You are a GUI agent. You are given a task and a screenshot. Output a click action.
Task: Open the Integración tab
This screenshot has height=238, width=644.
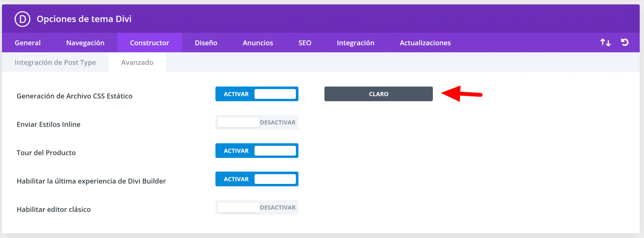point(355,43)
